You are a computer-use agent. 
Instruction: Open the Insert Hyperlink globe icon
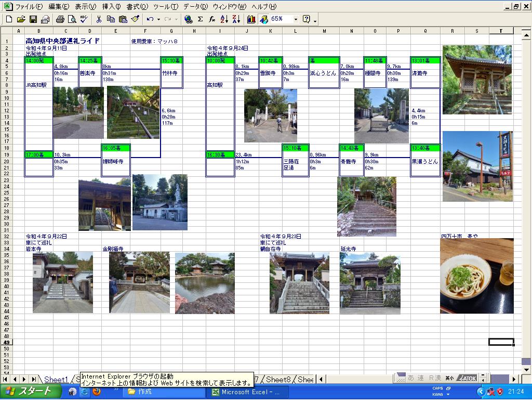[188, 19]
